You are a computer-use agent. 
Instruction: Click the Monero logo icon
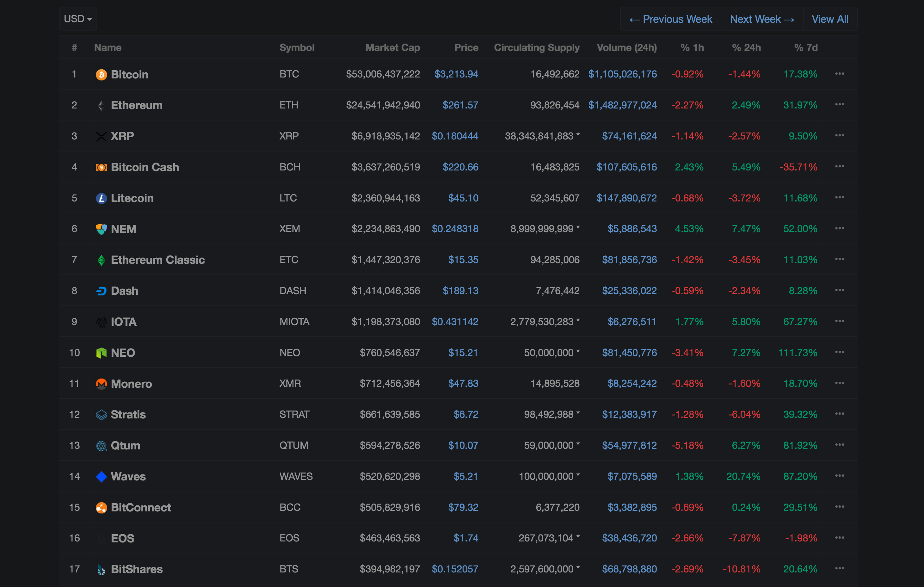pos(101,384)
